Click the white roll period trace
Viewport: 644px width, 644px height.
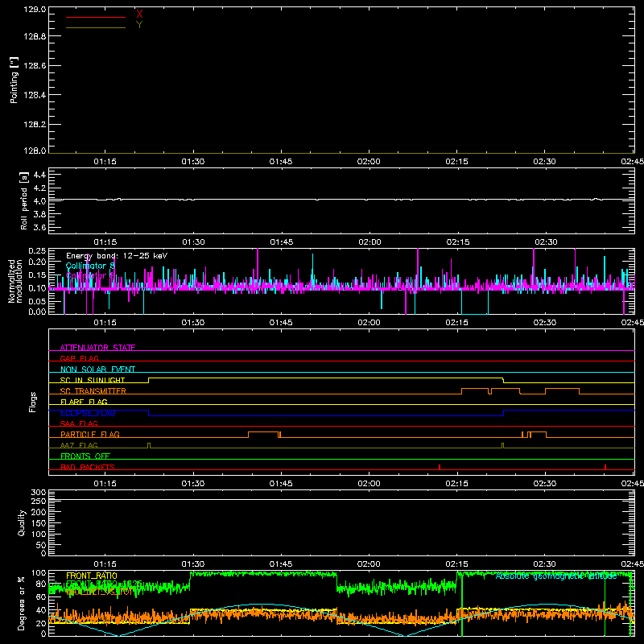tap(341, 200)
